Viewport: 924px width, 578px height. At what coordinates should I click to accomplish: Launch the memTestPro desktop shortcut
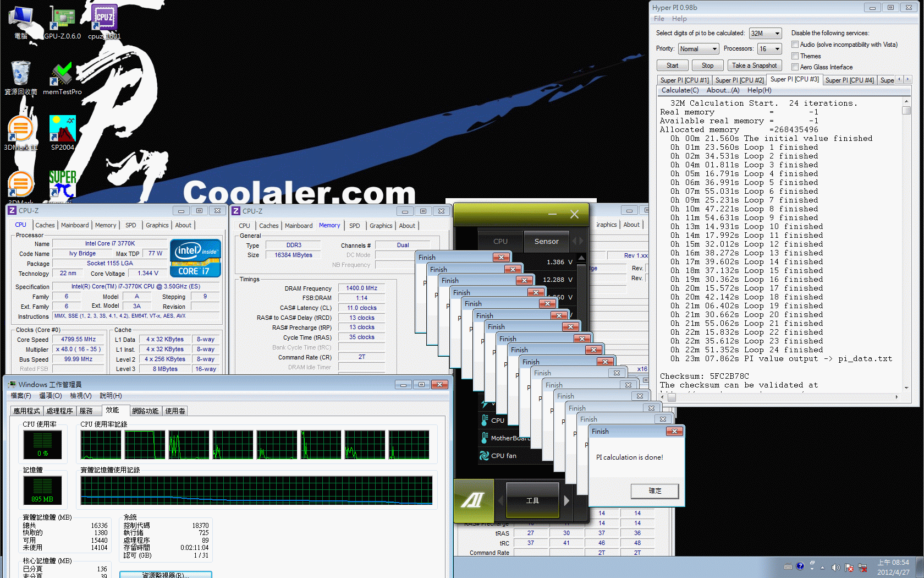[62, 78]
